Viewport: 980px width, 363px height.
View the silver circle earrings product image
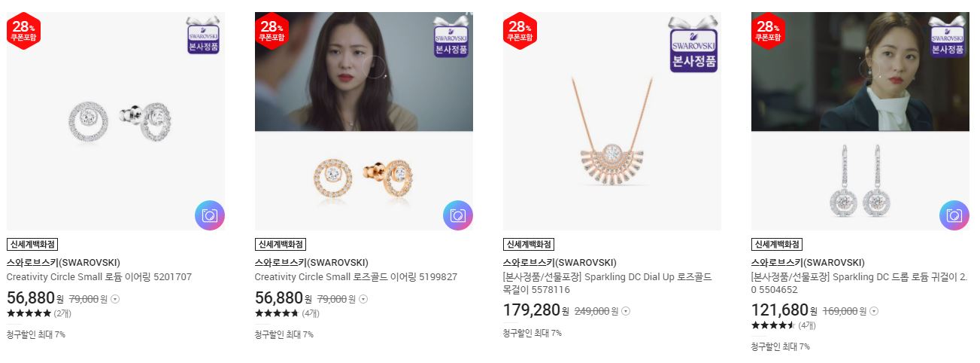click(x=116, y=121)
